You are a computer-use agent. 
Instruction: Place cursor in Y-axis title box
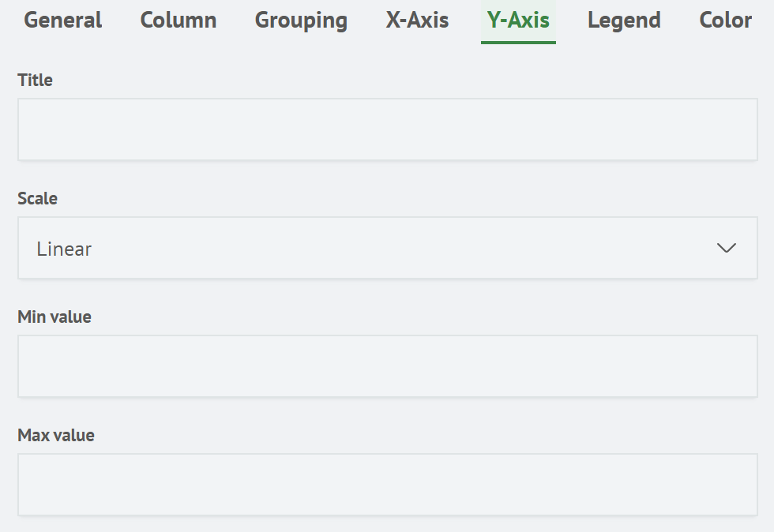(x=387, y=130)
